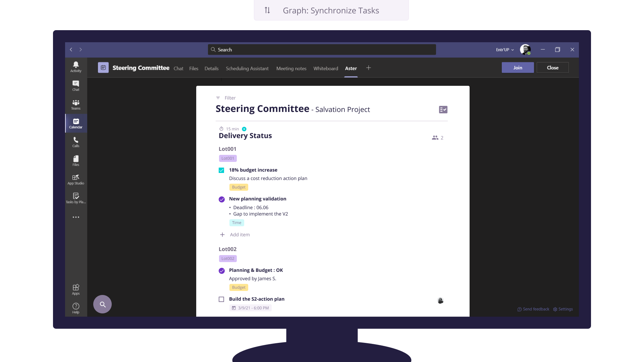Open the task list view icon
Image resolution: width=644 pixels, height=362 pixels.
pyautogui.click(x=443, y=110)
